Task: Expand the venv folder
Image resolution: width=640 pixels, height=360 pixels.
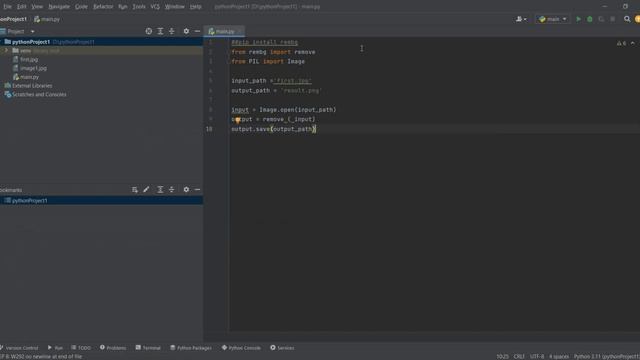Action: 6,51
